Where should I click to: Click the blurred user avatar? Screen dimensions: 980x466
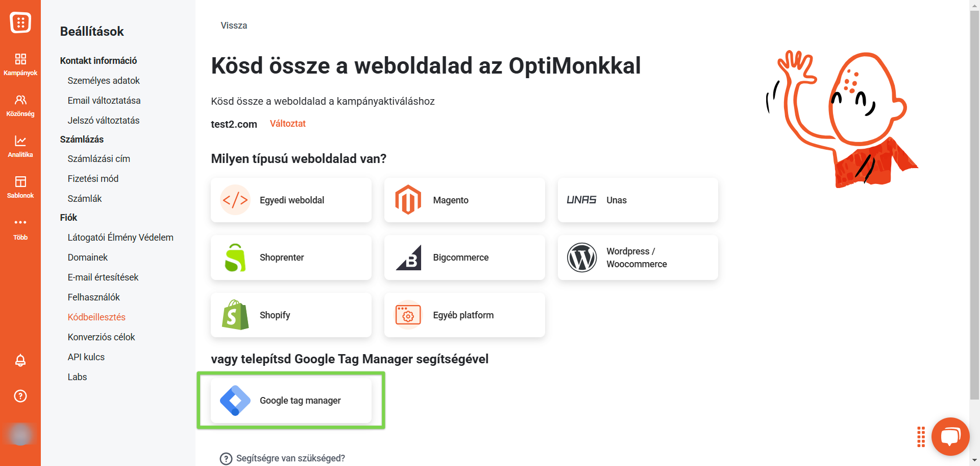[20, 434]
